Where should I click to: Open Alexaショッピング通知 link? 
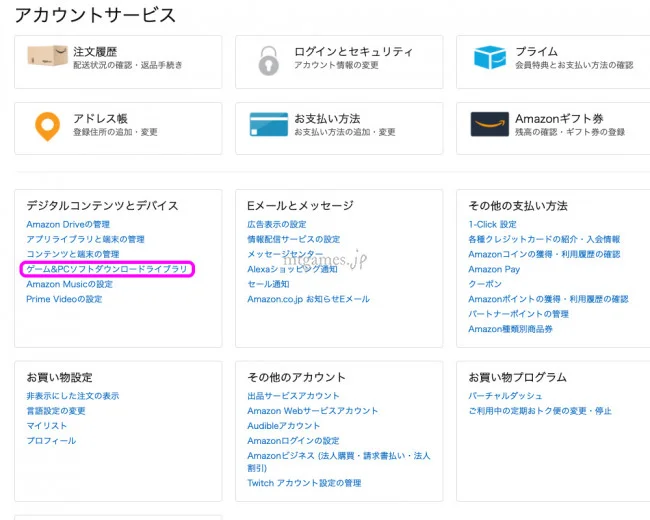[x=292, y=269]
